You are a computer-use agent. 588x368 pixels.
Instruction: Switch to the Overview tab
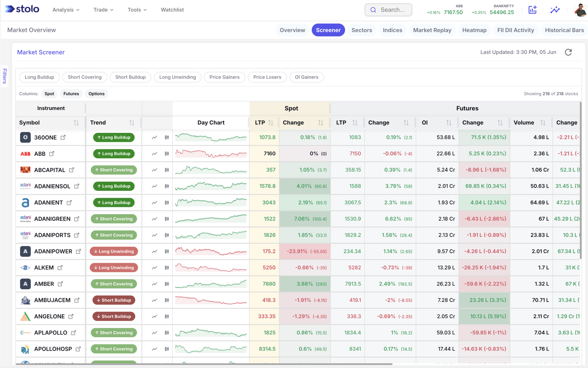tap(292, 30)
